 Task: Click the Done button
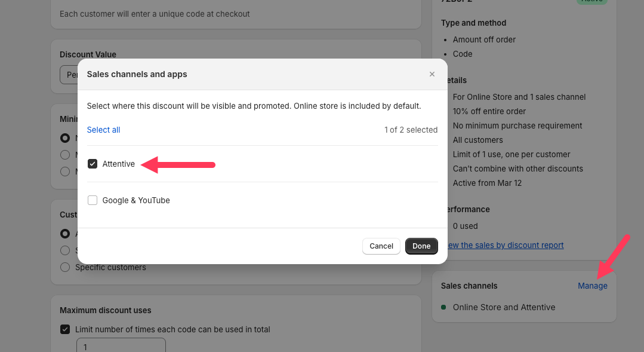pyautogui.click(x=421, y=246)
